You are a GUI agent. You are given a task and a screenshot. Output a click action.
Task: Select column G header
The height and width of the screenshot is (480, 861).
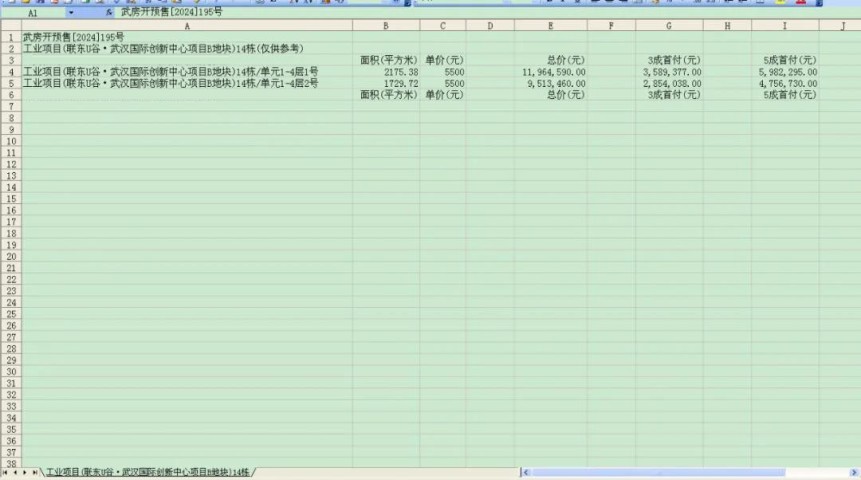pos(669,26)
